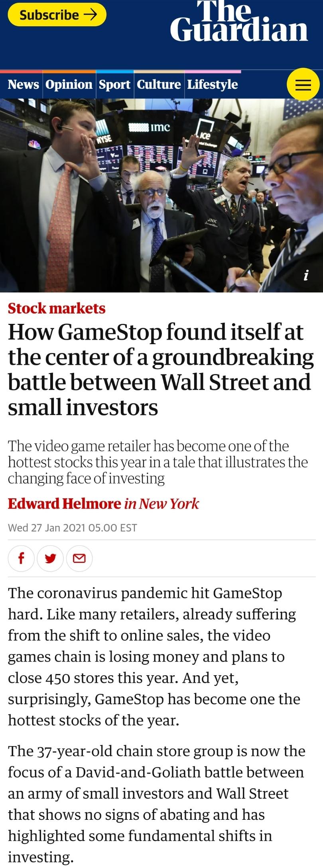Click the article headline about GameStop
This screenshot has width=323, height=868.
click(x=160, y=368)
